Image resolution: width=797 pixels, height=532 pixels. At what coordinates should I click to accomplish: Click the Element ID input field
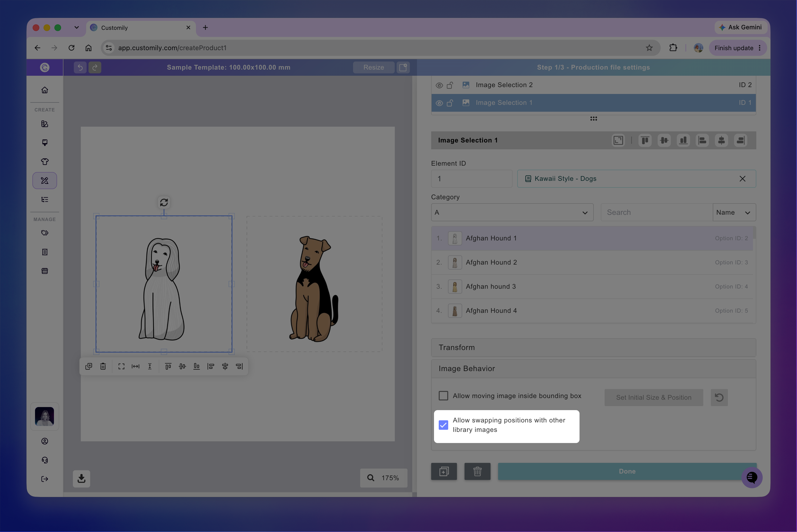click(472, 179)
